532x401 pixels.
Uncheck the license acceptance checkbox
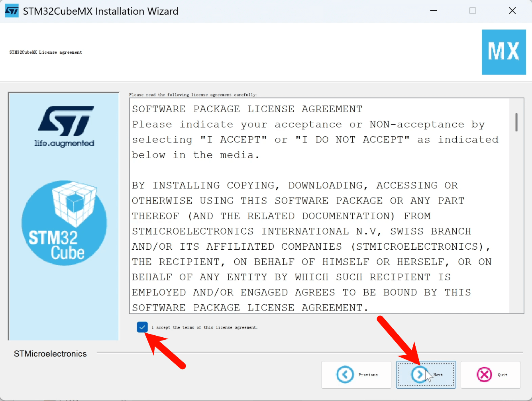(142, 327)
